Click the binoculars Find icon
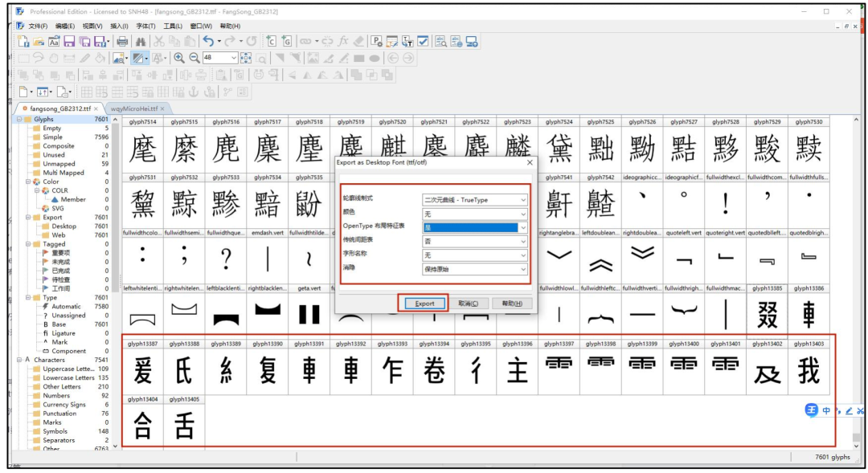Image resolution: width=868 pixels, height=473 pixels. pos(141,42)
